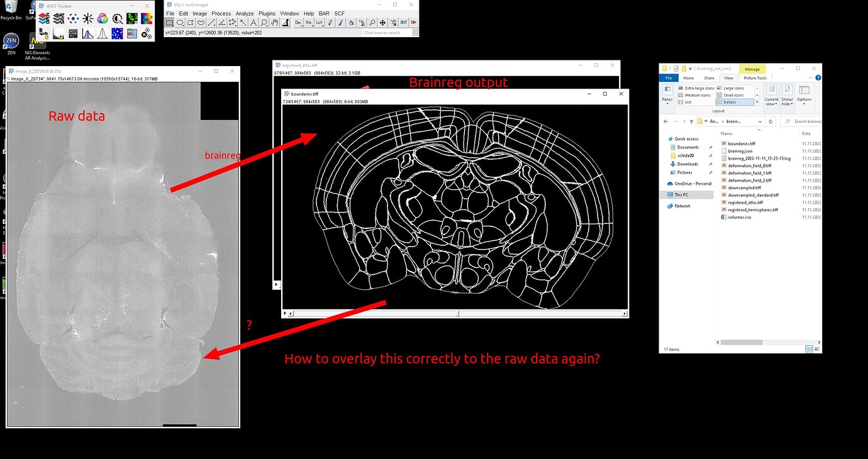Select the rectangle selection tool in ImageJ
The width and height of the screenshot is (868, 459).
click(170, 22)
